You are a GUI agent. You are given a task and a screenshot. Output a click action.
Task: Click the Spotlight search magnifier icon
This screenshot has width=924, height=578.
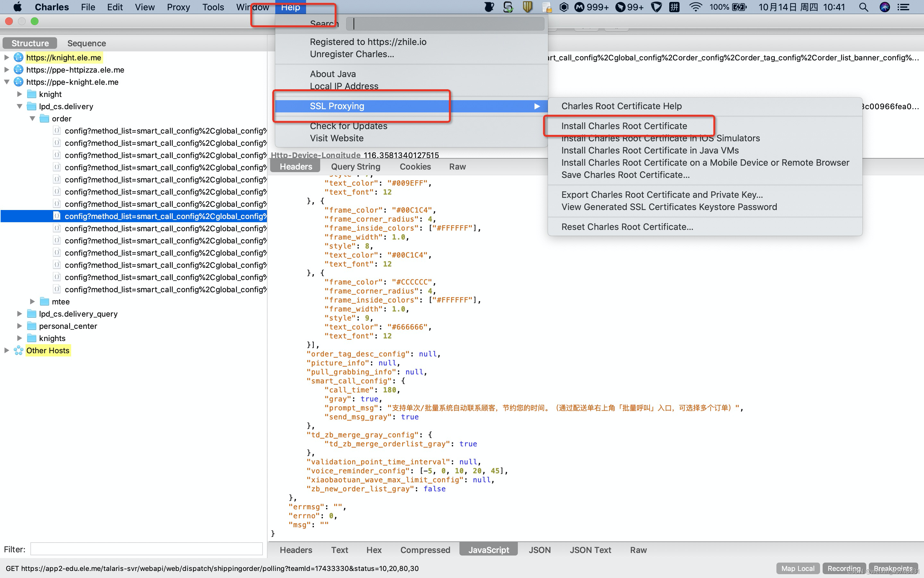(864, 7)
